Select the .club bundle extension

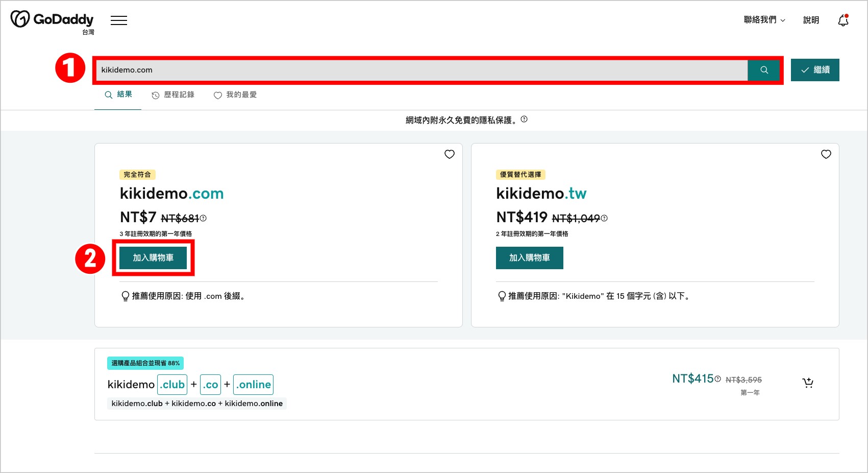tap(172, 385)
